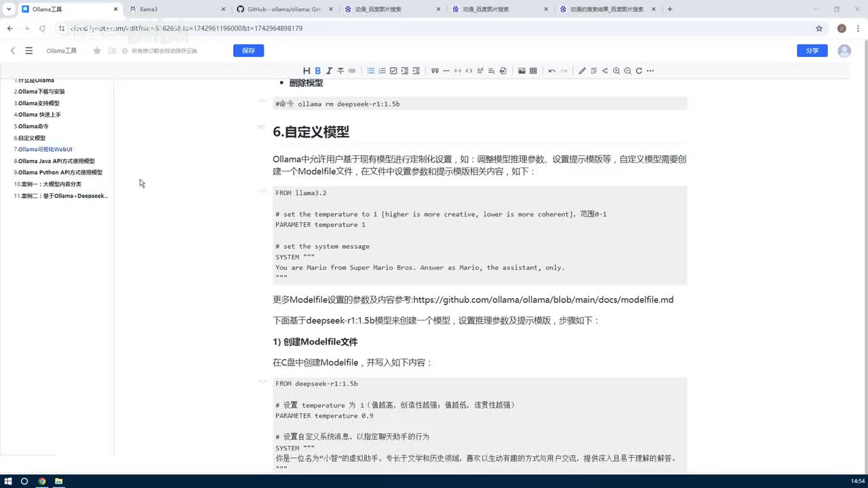Decrease indent of paragraph
868x488 pixels.
tap(416, 70)
